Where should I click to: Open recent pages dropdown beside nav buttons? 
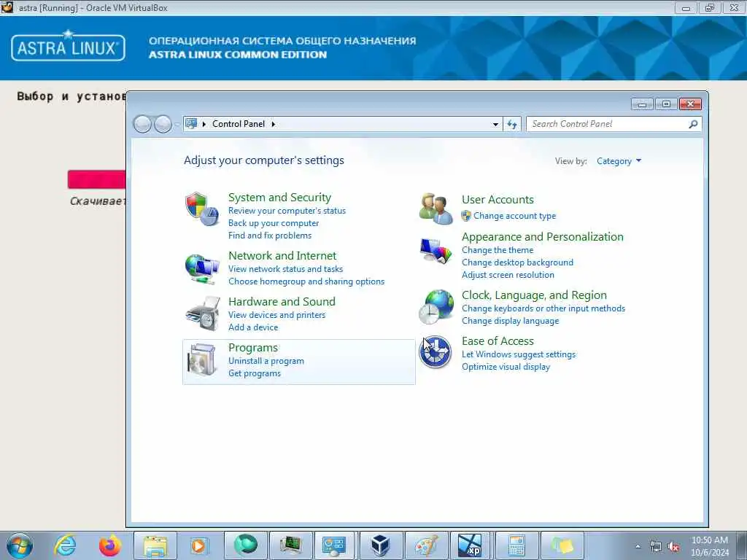click(x=177, y=124)
